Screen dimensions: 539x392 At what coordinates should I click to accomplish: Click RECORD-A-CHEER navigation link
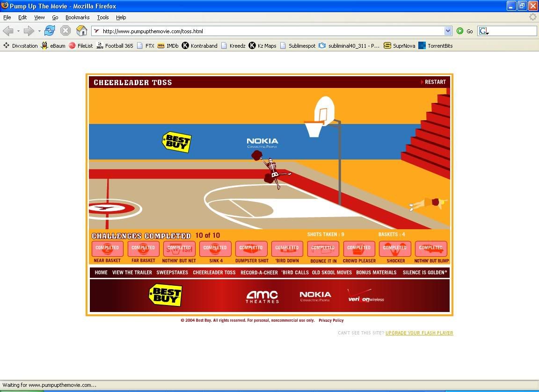[x=259, y=272]
